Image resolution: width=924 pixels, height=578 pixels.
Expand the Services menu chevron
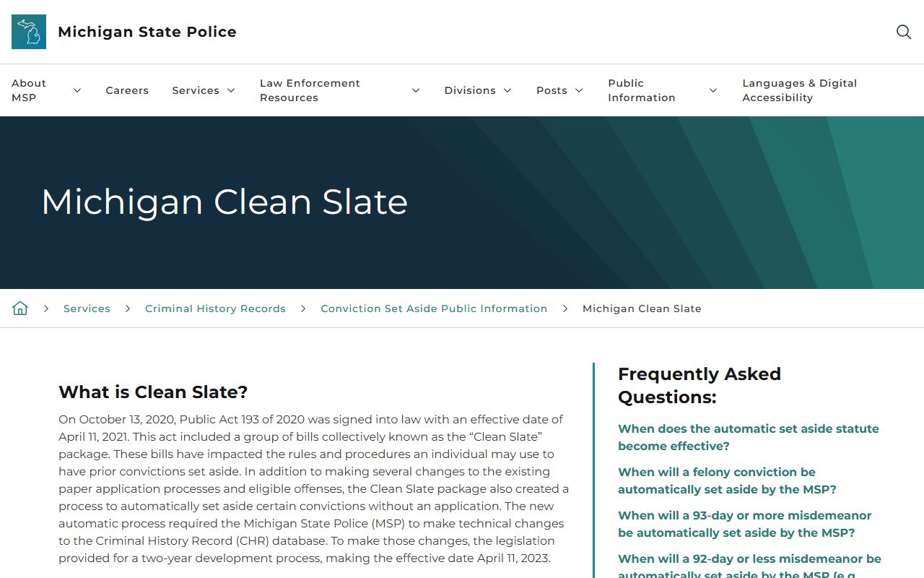coord(231,90)
